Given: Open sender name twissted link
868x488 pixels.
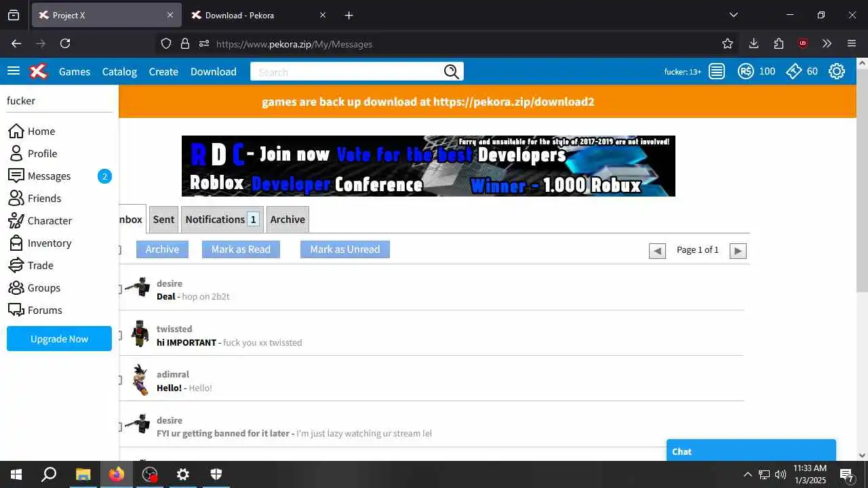Looking at the screenshot, I should coord(174,329).
